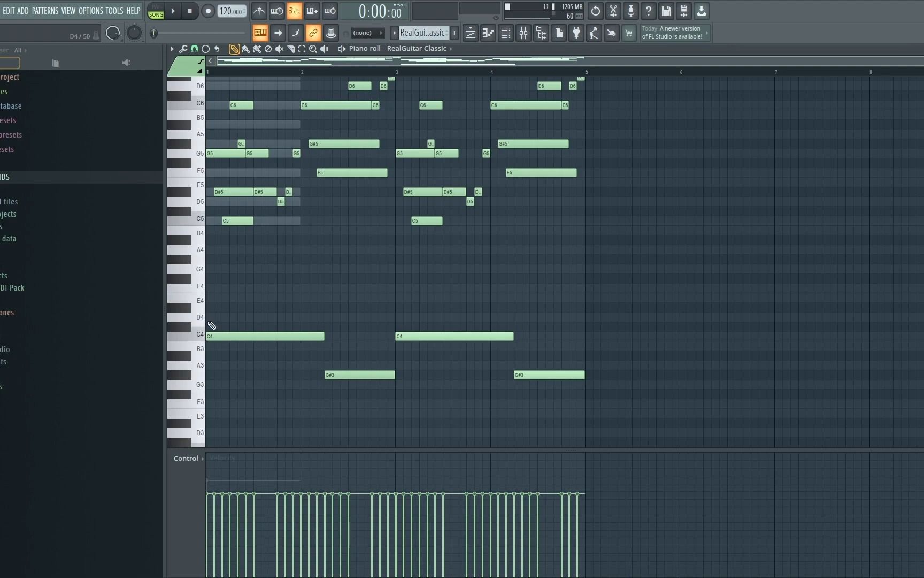
Task: Click the knob-shaped icon beside the link button
Action: click(331, 33)
